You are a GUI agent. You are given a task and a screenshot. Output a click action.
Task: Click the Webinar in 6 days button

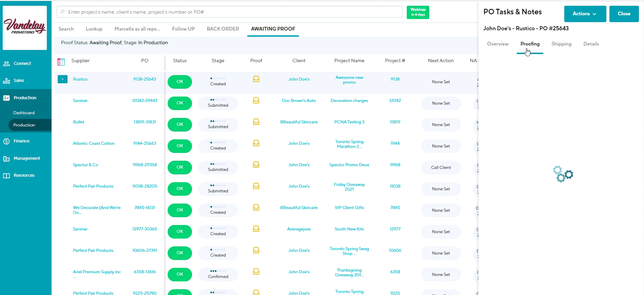[418, 12]
